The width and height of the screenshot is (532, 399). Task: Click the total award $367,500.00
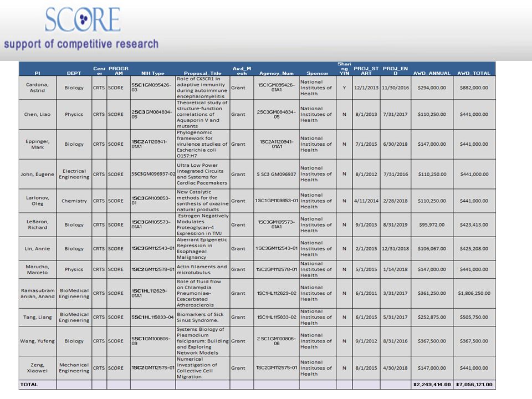[x=474, y=341]
